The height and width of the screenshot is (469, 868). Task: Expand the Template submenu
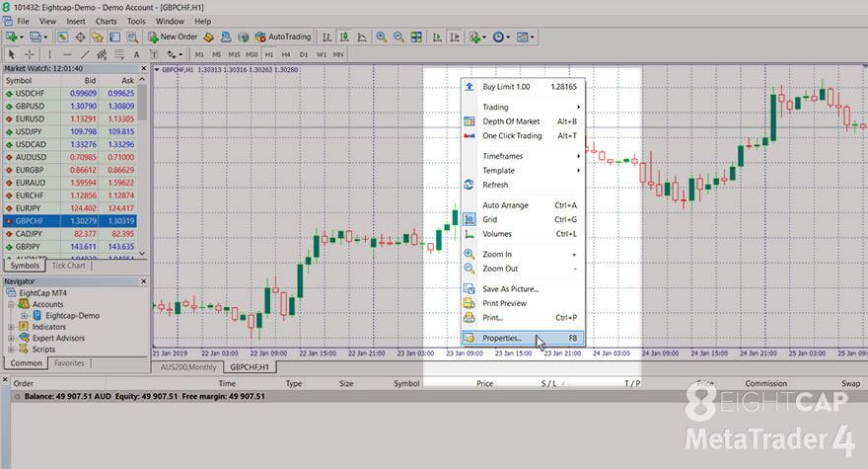523,171
